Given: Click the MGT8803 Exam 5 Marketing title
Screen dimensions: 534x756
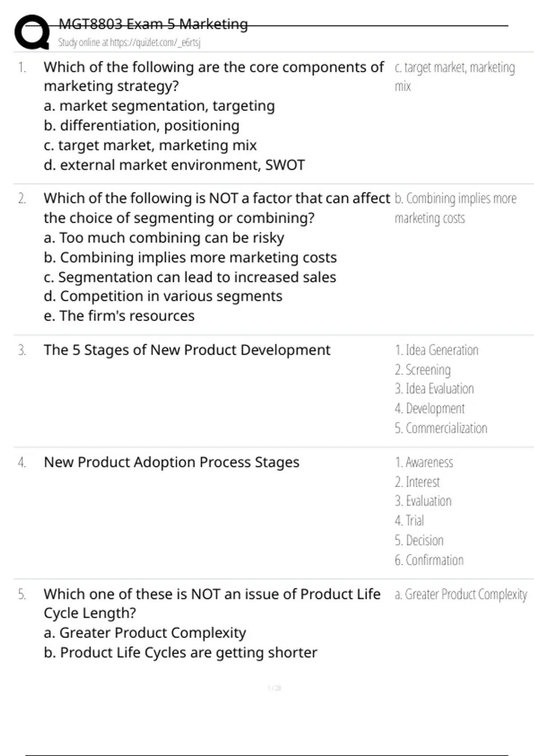Looking at the screenshot, I should point(153,24).
